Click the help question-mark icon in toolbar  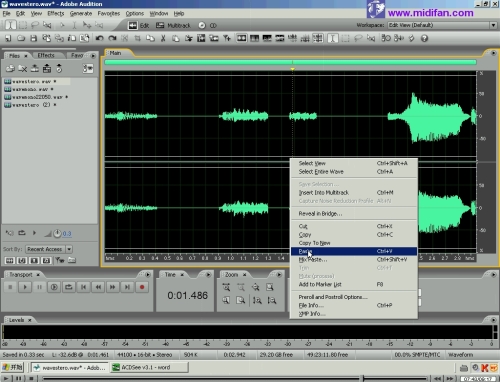point(424,38)
